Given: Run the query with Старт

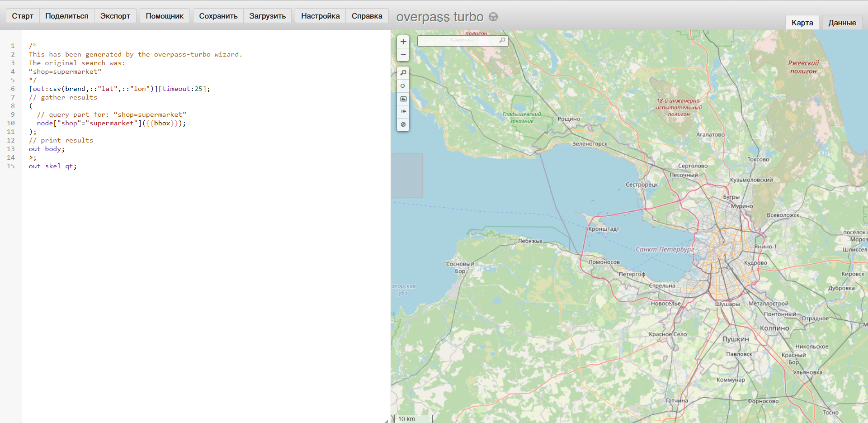Looking at the screenshot, I should pyautogui.click(x=23, y=16).
